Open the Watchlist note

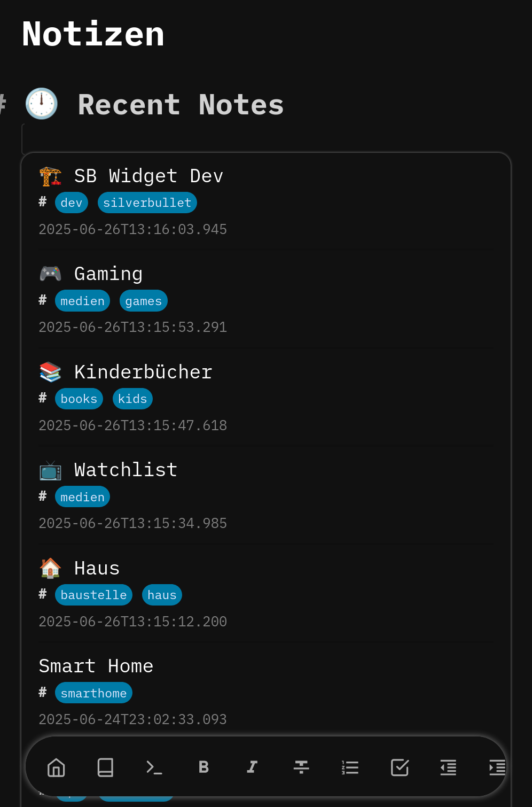pos(126,470)
